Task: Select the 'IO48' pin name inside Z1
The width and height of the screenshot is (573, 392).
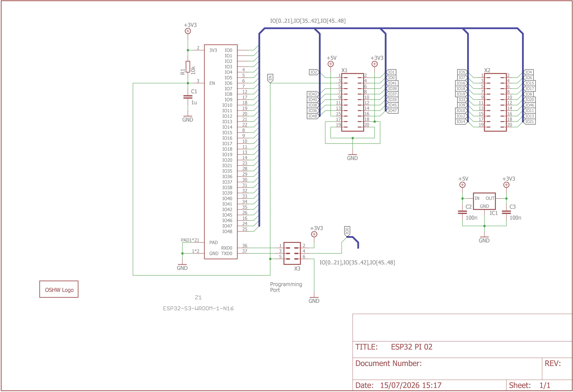Action: 227,231
